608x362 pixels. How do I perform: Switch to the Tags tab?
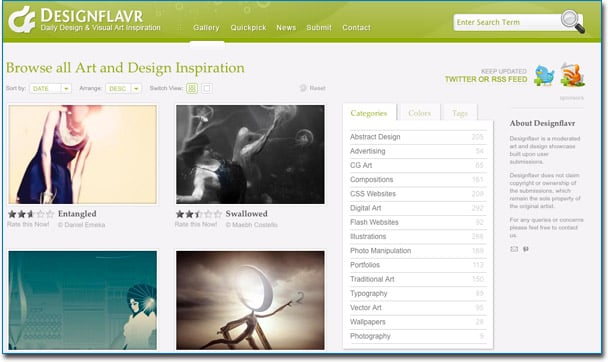460,113
